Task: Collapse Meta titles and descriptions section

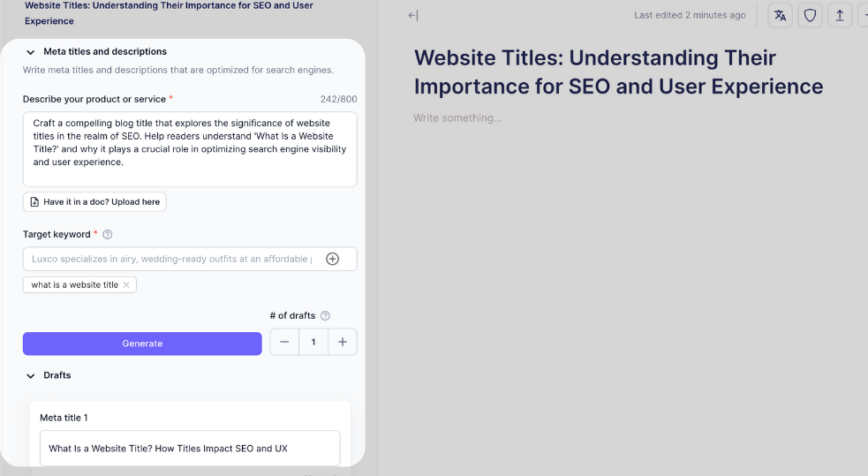Action: coord(31,52)
